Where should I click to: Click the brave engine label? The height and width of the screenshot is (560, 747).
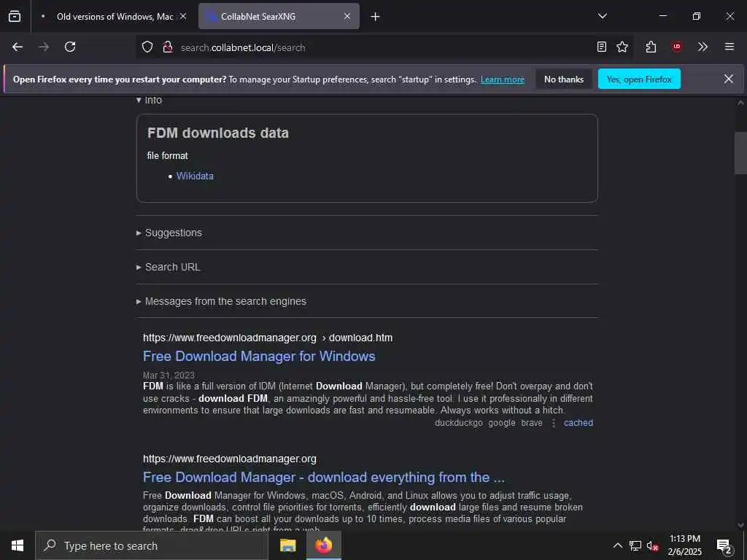[532, 423]
